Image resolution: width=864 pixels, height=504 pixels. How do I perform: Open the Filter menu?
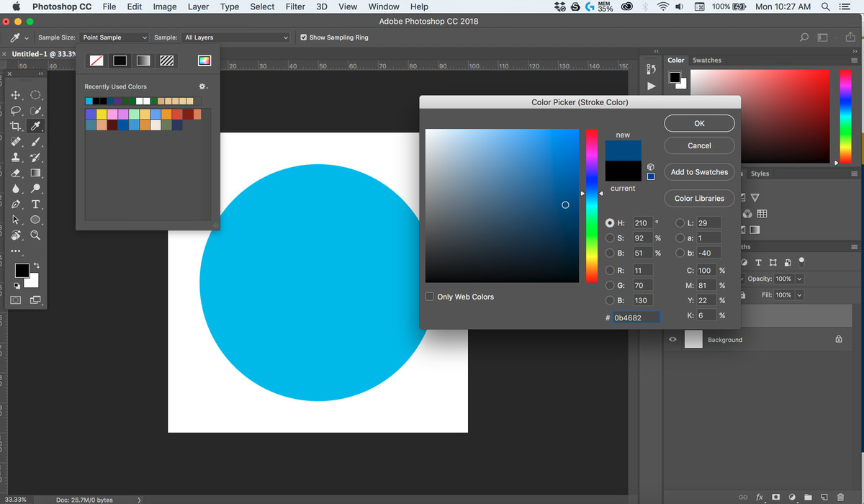tap(295, 6)
